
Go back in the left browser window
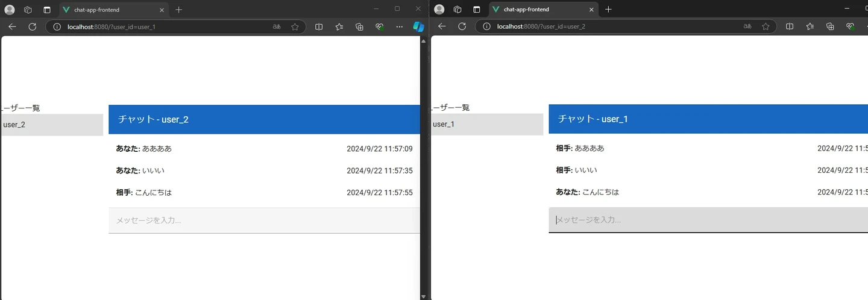point(12,27)
